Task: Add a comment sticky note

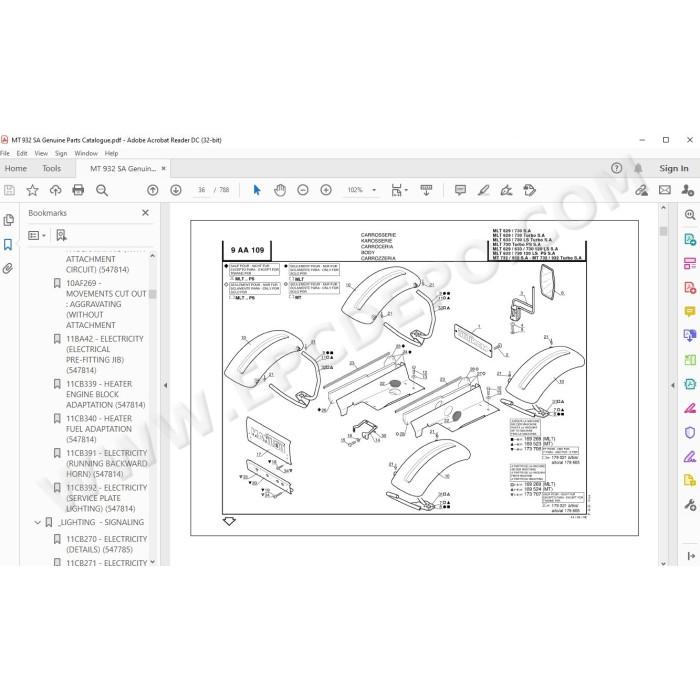Action: point(460,190)
